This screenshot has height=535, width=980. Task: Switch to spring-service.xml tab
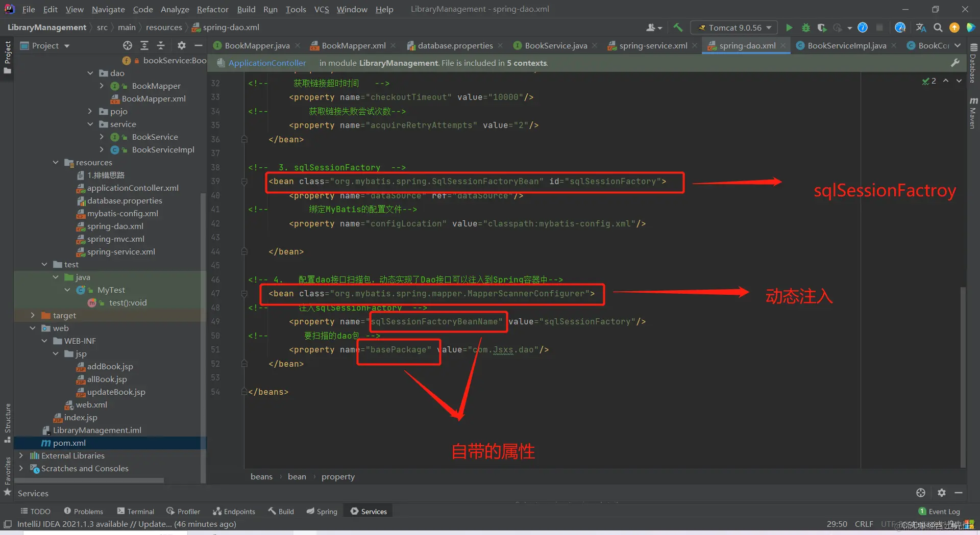[652, 45]
